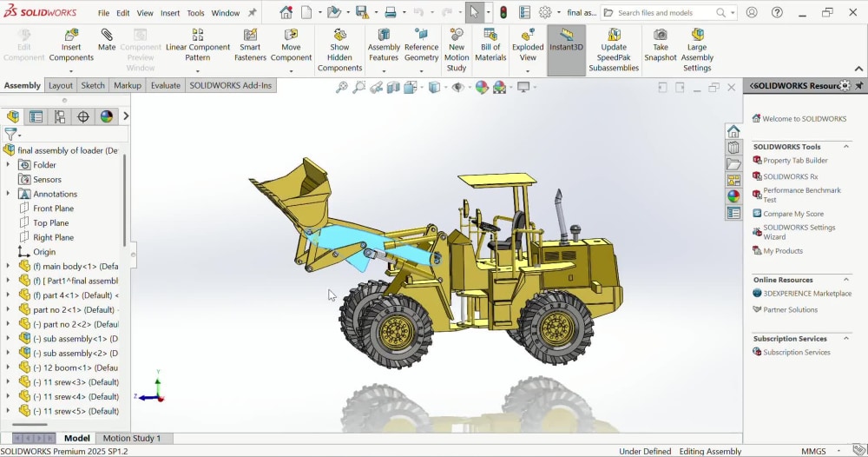The width and height of the screenshot is (868, 457).
Task: Open the PropertyManager tab icon
Action: 36,116
